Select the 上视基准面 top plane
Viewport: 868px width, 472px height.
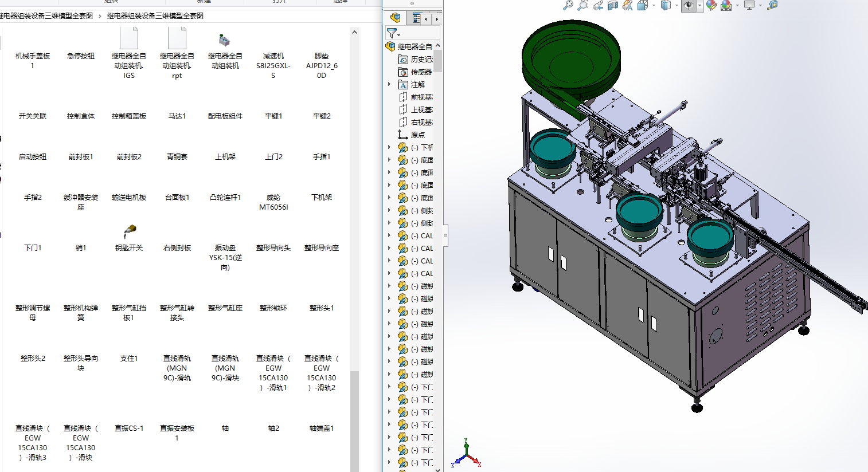(x=416, y=109)
